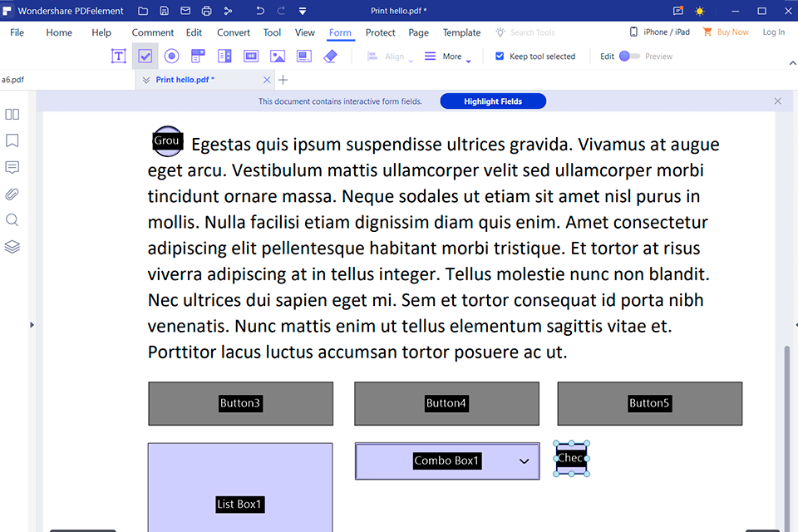Open the quick access customize arrow
The width and height of the screenshot is (798, 532).
[x=303, y=11]
